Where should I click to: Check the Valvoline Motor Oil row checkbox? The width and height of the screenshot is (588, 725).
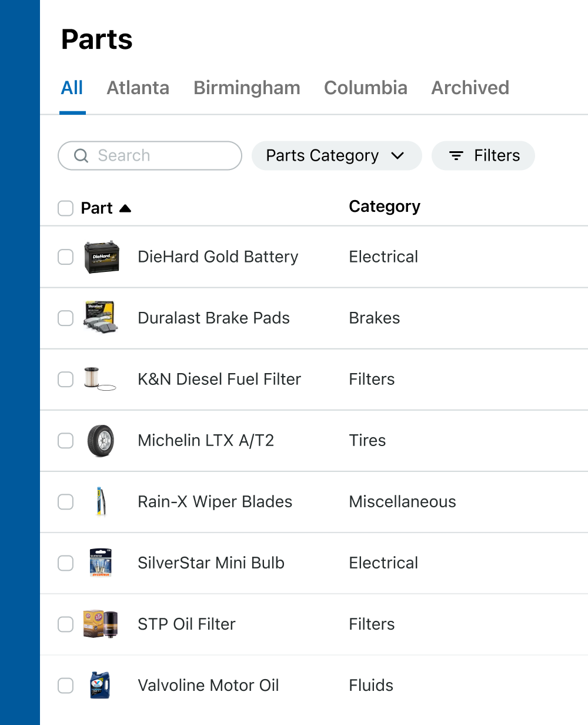coord(65,686)
